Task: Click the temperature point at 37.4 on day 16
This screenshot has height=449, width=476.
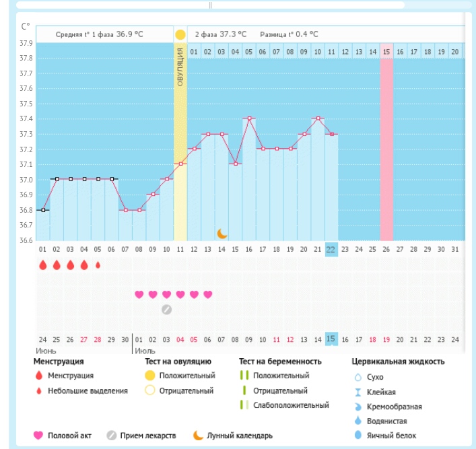Action: [x=249, y=118]
